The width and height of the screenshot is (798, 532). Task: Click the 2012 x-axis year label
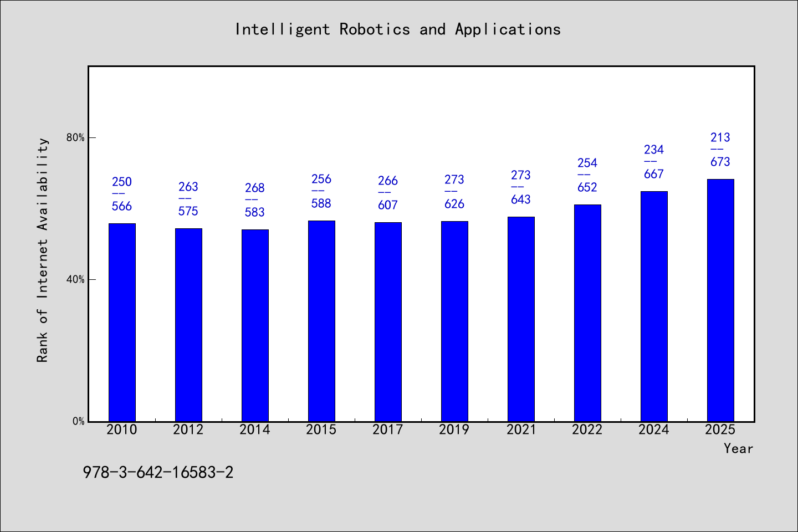click(188, 429)
